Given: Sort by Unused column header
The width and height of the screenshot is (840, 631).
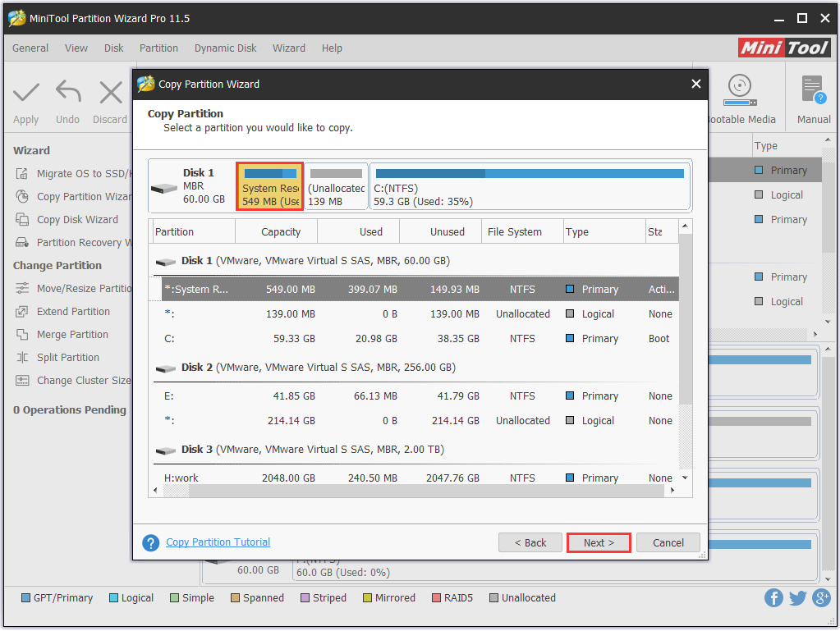Looking at the screenshot, I should (x=440, y=231).
